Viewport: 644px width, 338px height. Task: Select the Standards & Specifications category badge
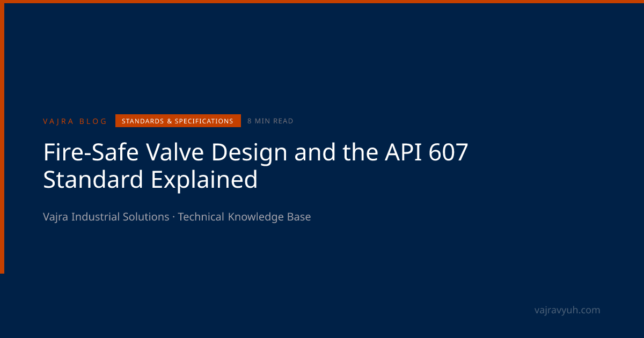[178, 121]
